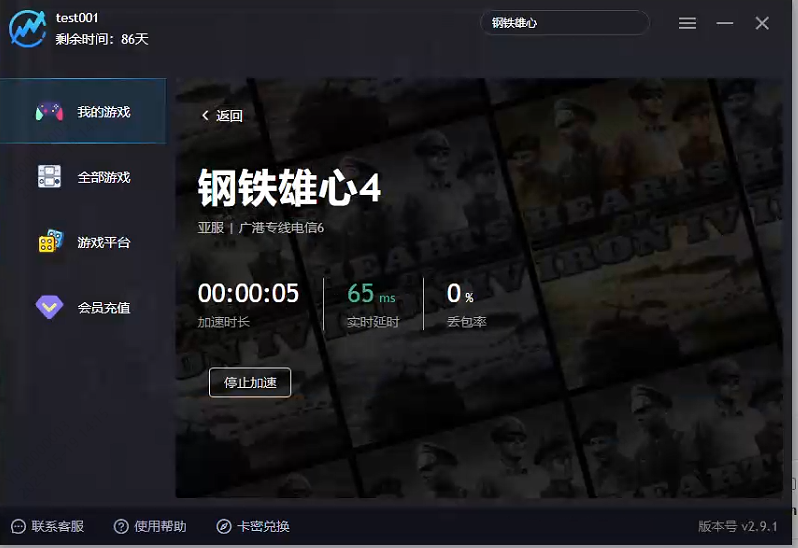798x548 pixels.
Task: Open the 全部游戏 sidebar tab
Action: [83, 177]
